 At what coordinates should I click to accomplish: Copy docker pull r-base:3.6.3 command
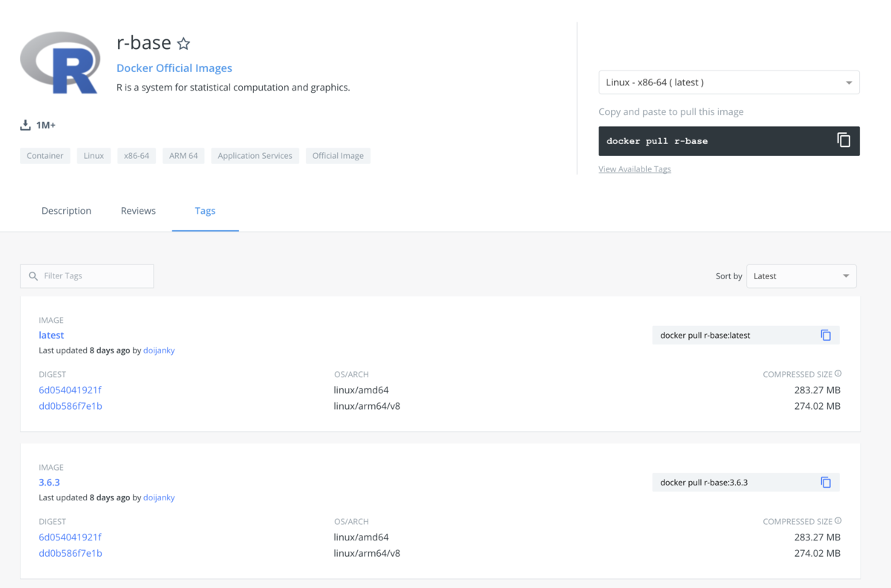pyautogui.click(x=826, y=483)
